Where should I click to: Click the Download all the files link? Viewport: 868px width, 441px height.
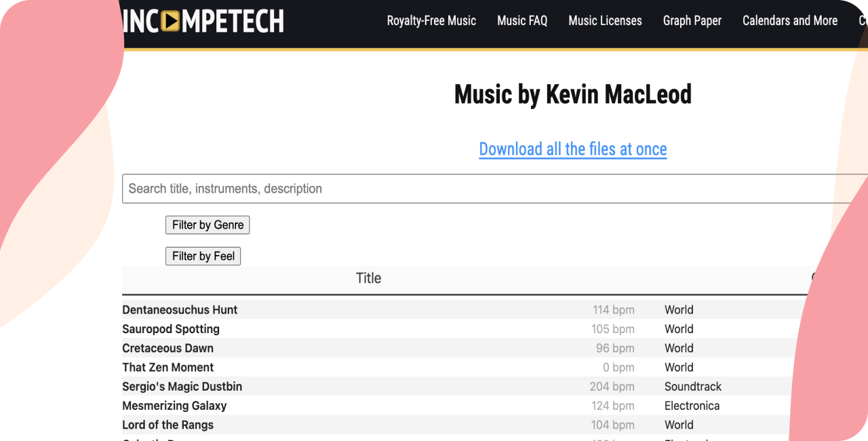point(572,149)
